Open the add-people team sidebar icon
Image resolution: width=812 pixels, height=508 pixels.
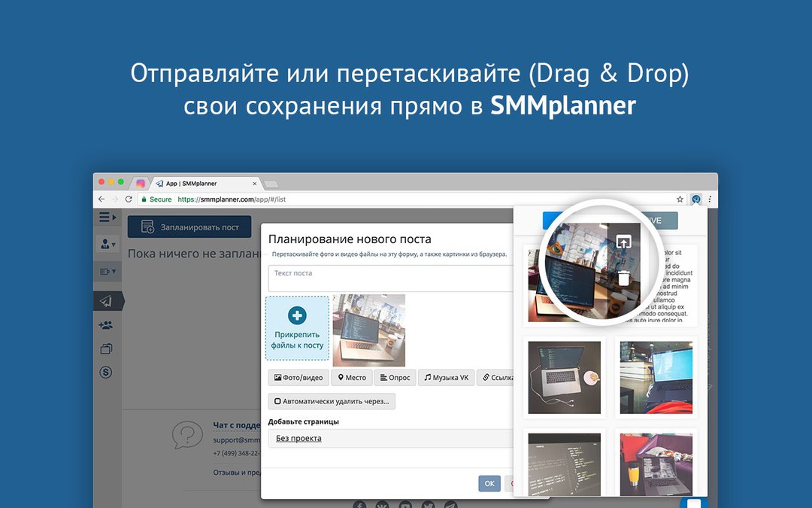106,325
